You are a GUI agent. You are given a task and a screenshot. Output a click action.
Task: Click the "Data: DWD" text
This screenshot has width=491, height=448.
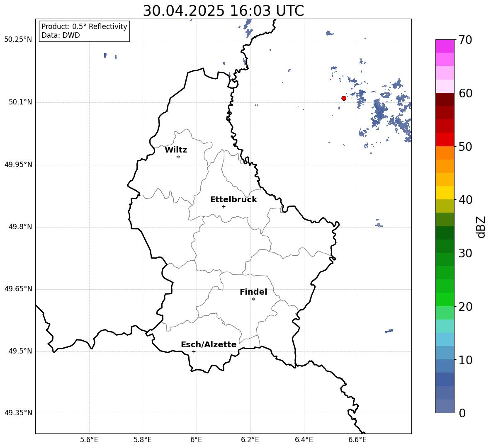(61, 35)
